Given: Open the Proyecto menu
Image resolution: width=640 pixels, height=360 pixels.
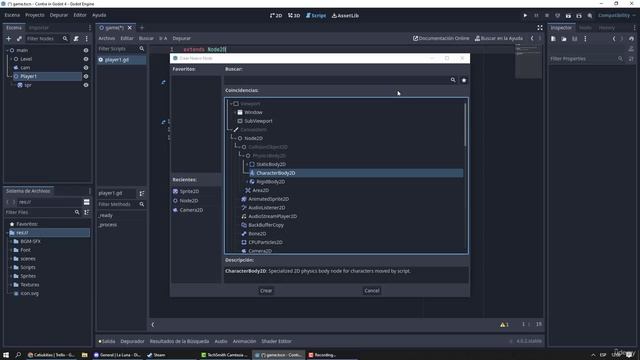Looking at the screenshot, I should point(35,15).
